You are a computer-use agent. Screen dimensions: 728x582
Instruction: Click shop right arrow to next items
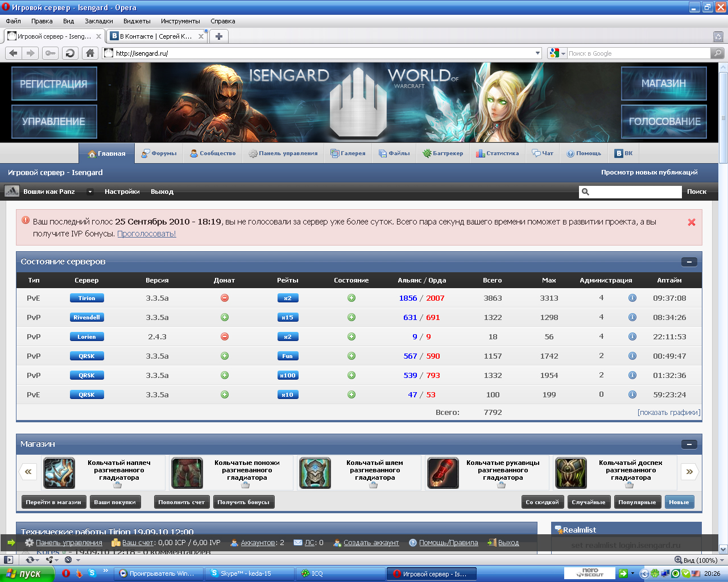[x=689, y=471]
